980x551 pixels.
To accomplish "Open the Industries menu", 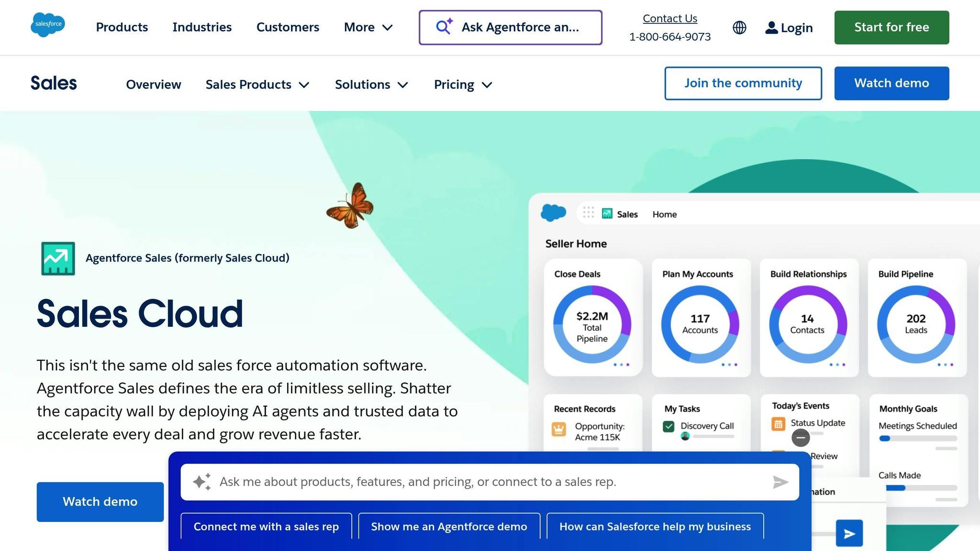I will coord(202,27).
